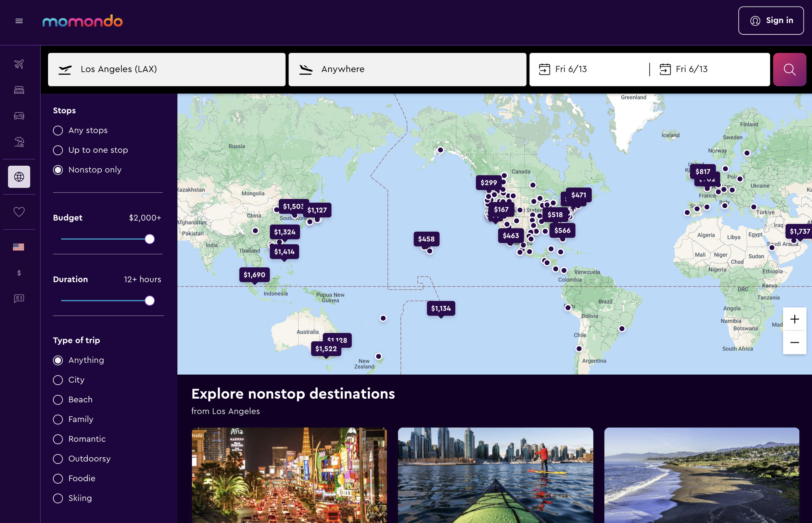The width and height of the screenshot is (812, 523).
Task: Click the takeoff plane icon in origin field
Action: pyautogui.click(x=65, y=70)
